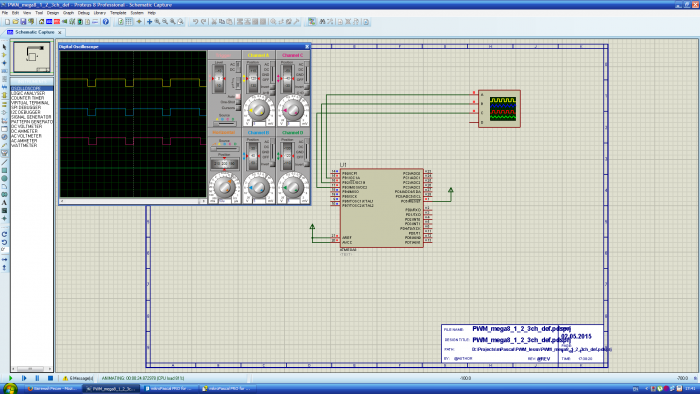
Task: Toggle the Cursors button on oscilloscope
Action: (x=238, y=108)
